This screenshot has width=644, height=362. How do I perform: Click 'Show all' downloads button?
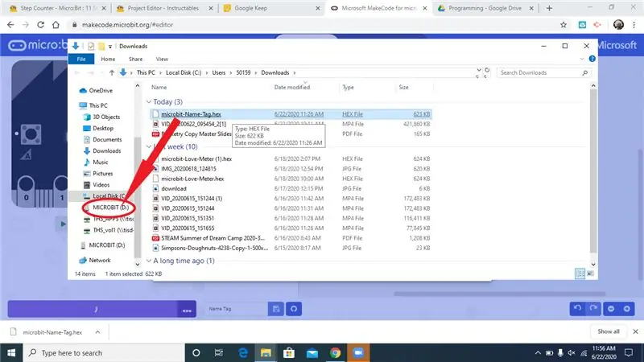(609, 331)
